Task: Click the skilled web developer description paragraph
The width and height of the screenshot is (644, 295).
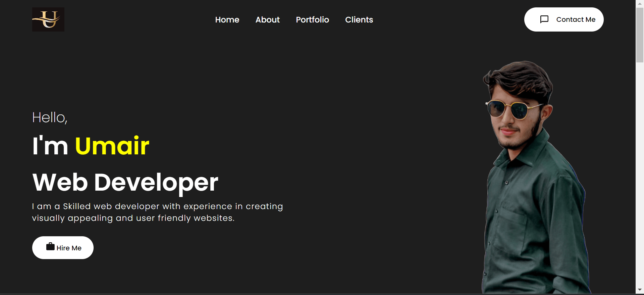Action: [x=157, y=212]
